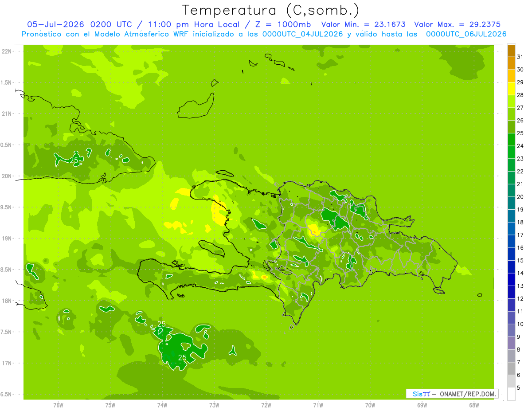Click the "17" legend value
532x411 pixels.
pyautogui.click(x=520, y=235)
